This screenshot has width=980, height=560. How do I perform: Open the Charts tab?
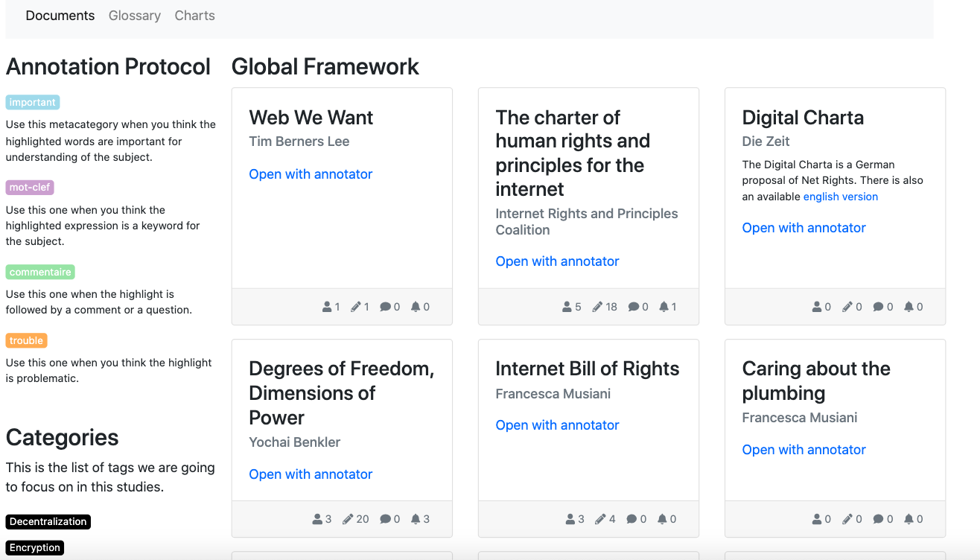coord(195,16)
